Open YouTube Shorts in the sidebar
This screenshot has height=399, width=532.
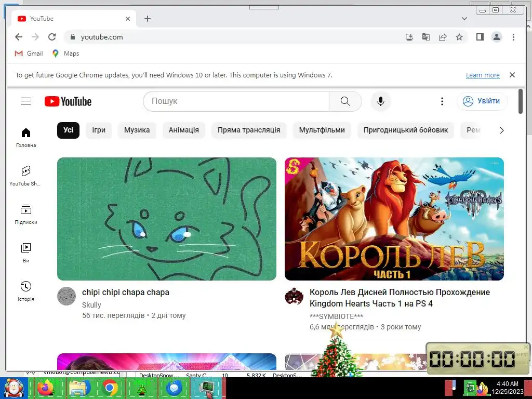coord(26,176)
